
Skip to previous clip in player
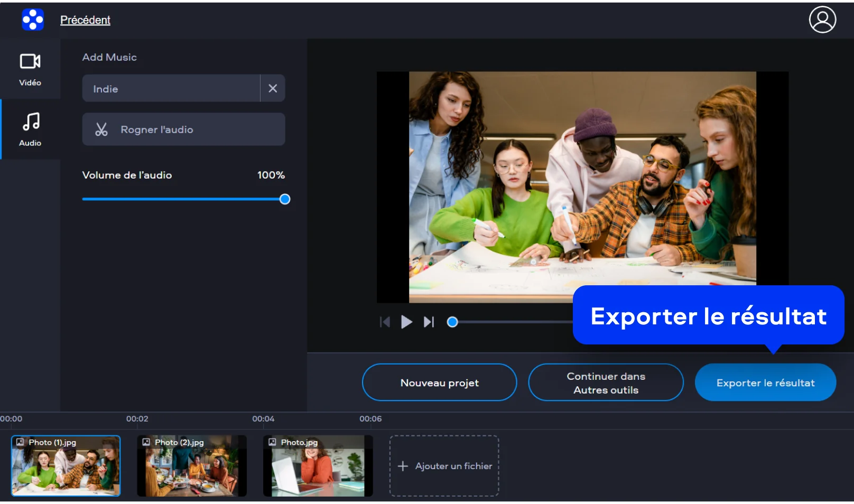tap(385, 322)
